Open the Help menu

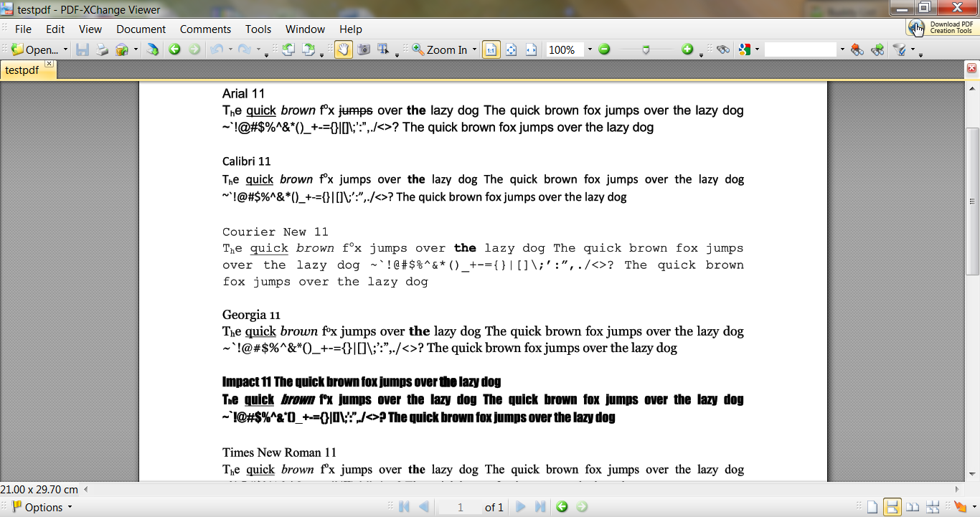point(351,29)
